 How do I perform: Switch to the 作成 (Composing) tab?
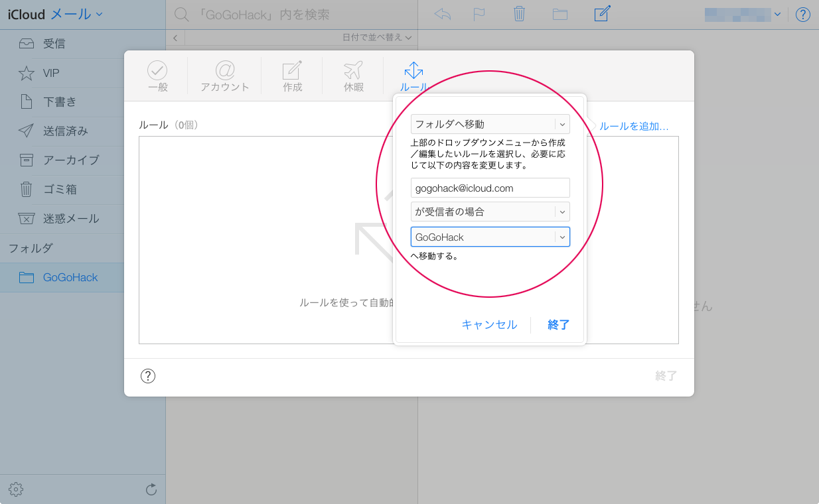click(x=293, y=76)
